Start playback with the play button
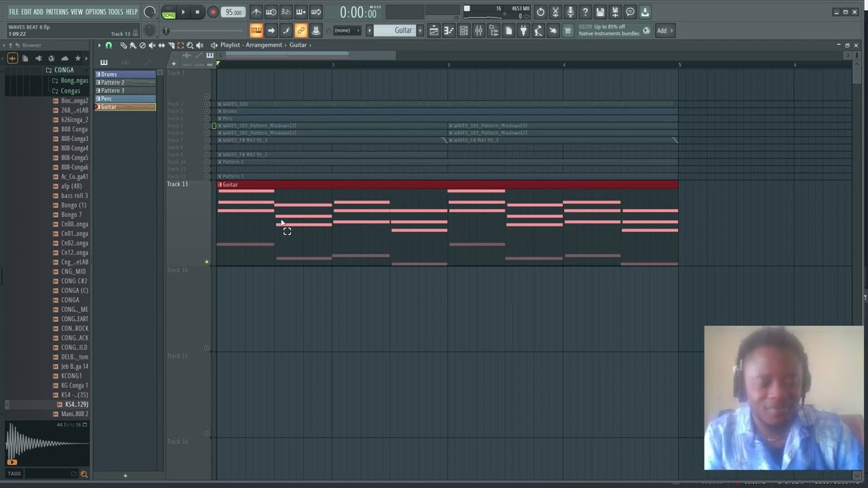This screenshot has height=488, width=868. pos(183,12)
